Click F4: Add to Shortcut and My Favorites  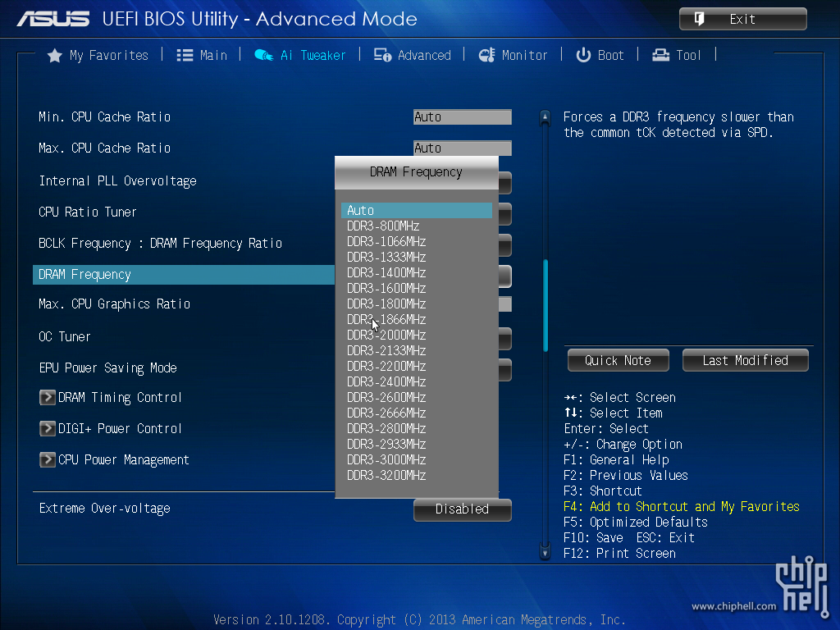tap(682, 507)
